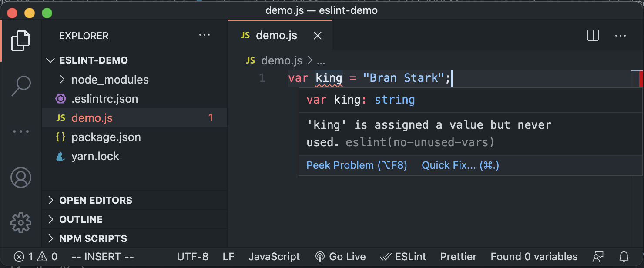Close the demo.js editor tab

tap(318, 36)
